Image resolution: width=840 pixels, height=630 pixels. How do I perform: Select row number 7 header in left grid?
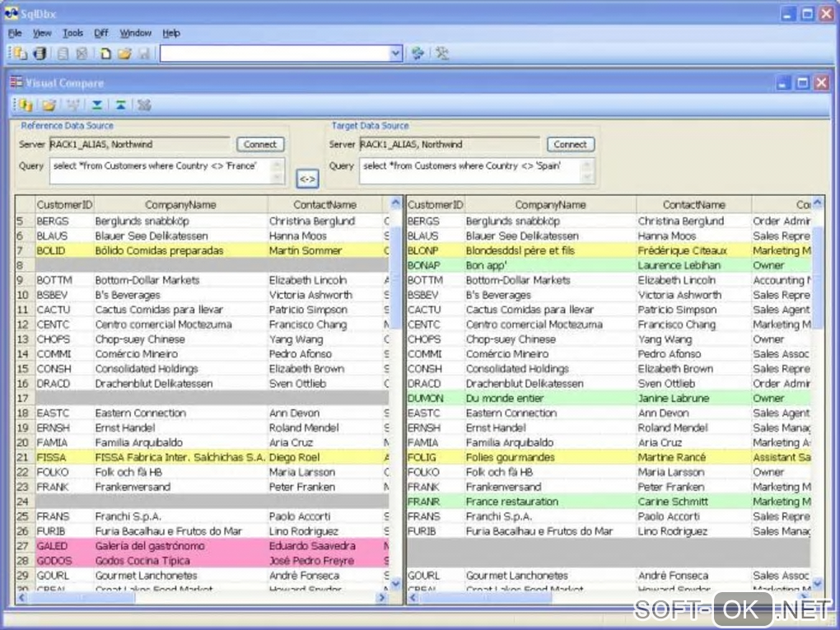(26, 250)
